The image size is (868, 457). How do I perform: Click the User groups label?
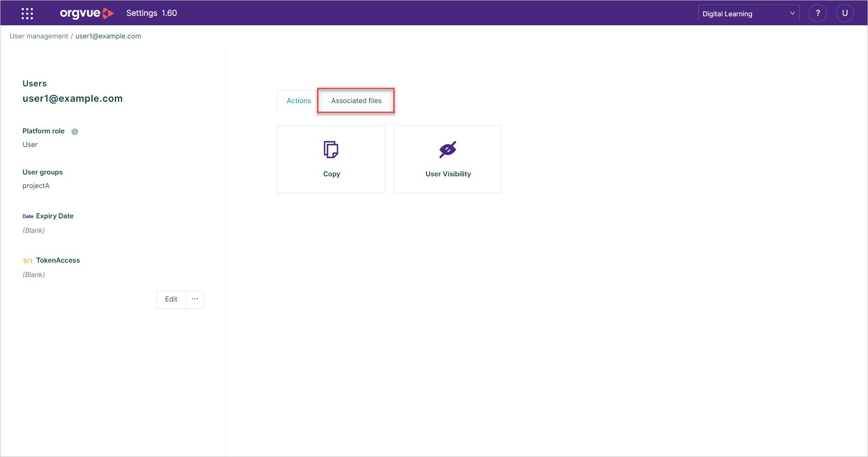point(43,172)
